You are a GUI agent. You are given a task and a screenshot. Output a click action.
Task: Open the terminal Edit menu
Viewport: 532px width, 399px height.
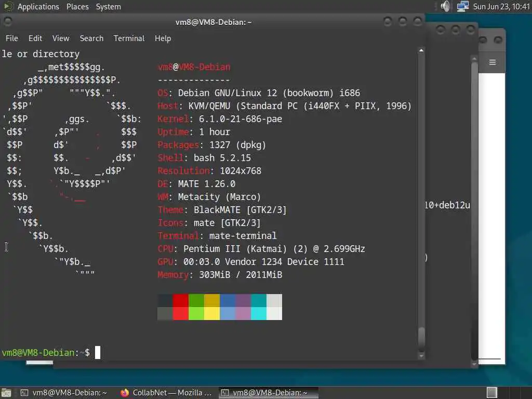click(35, 38)
